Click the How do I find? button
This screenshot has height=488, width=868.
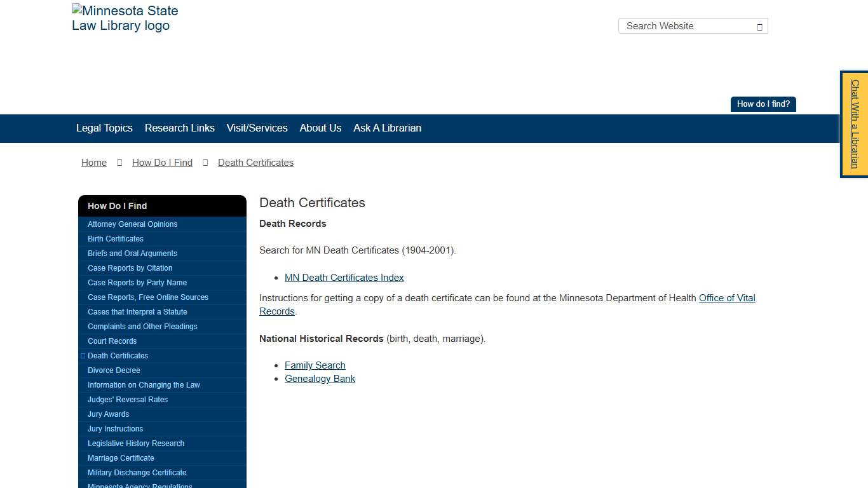pos(763,104)
